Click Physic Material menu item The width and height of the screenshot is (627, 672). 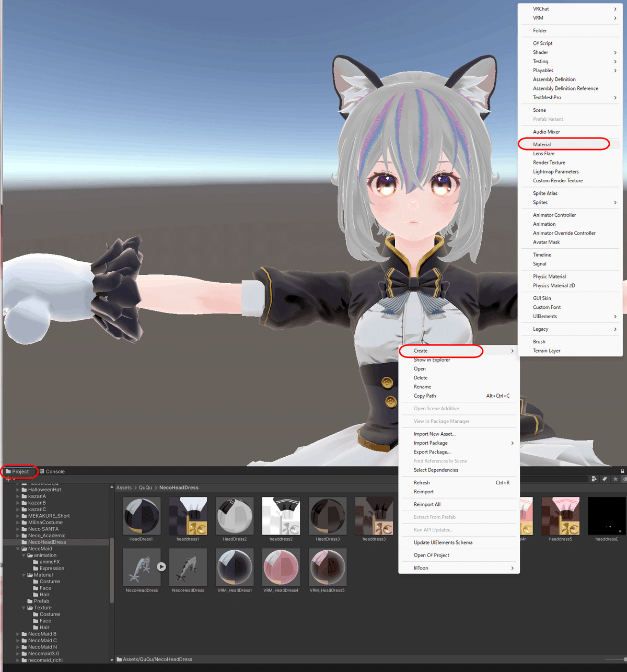570,276
